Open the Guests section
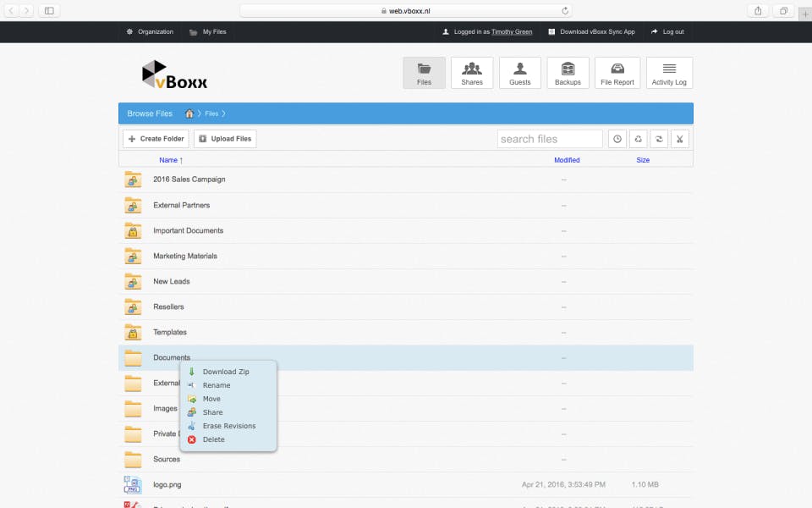Viewport: 812px width, 508px height. click(520, 73)
